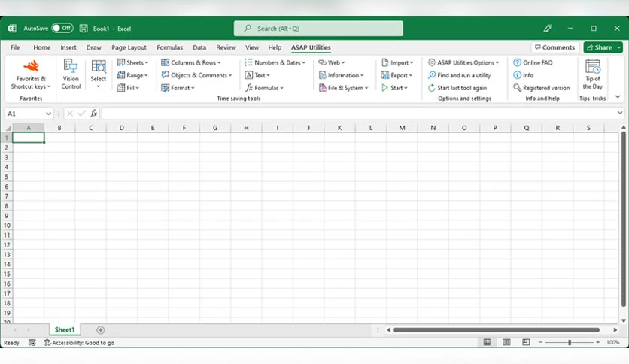Open the ASAP Utilities Info
The height and width of the screenshot is (364, 629).
click(524, 75)
